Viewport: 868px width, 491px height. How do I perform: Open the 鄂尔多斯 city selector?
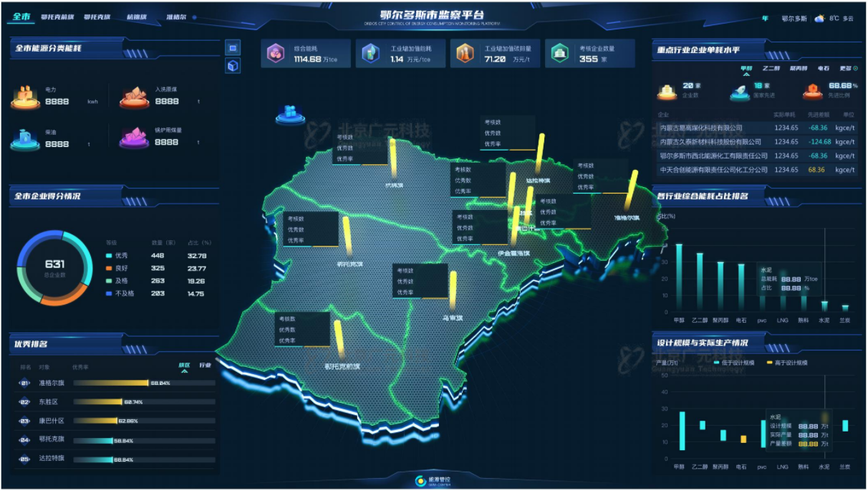(x=794, y=18)
